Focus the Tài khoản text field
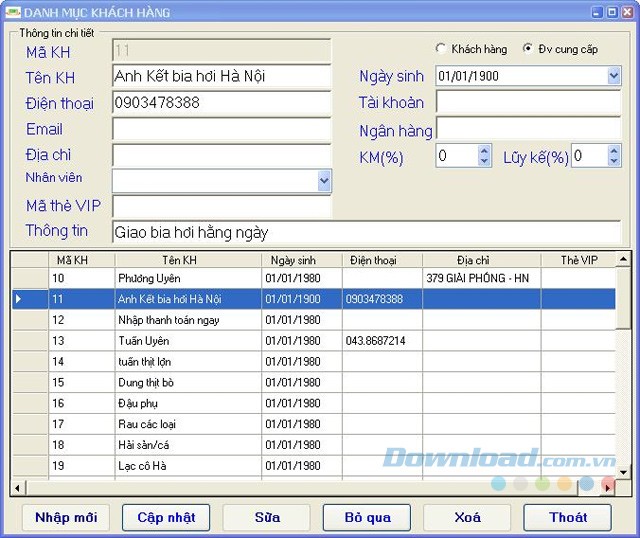This screenshot has width=640, height=538. tap(528, 102)
